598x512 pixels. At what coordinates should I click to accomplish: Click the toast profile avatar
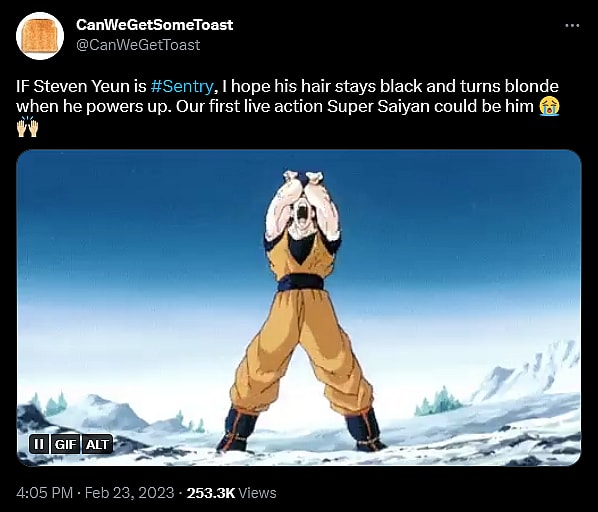coord(40,36)
